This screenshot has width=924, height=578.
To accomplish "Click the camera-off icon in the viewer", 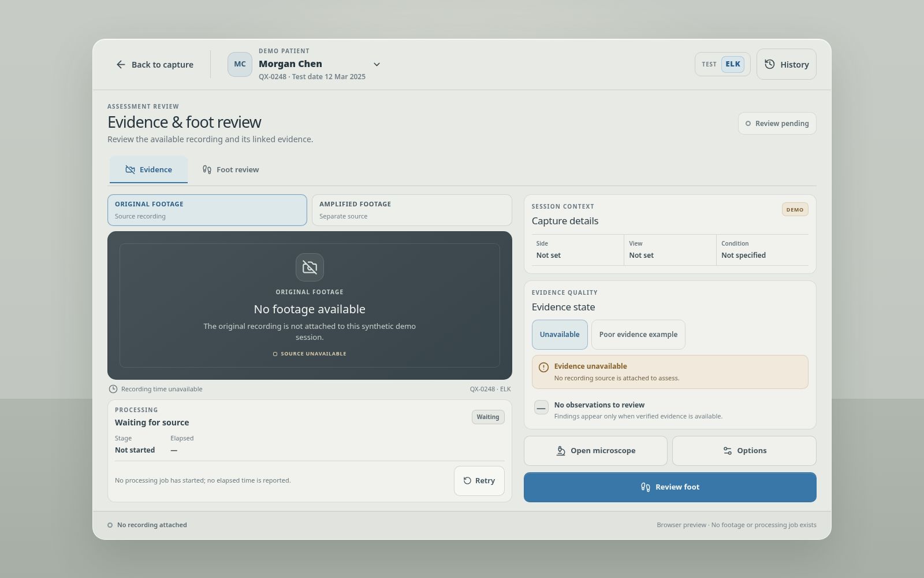I will (x=310, y=267).
